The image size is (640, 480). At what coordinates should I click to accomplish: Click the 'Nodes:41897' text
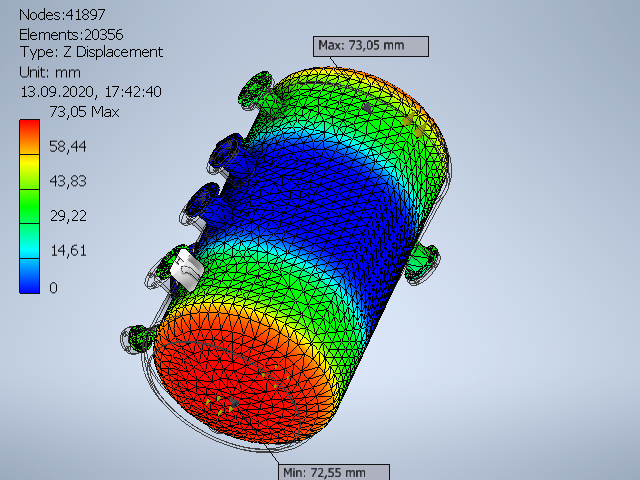coord(62,15)
